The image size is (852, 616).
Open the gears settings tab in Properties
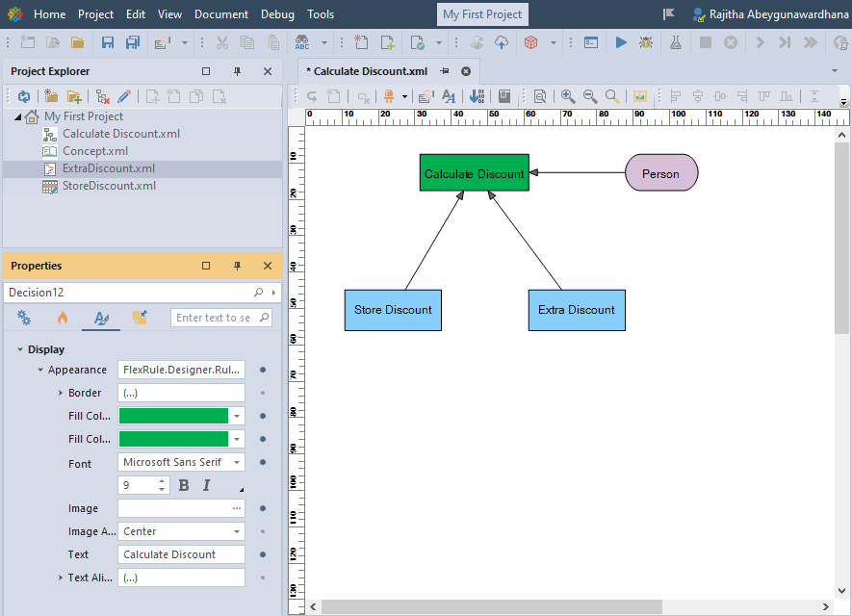click(24, 318)
